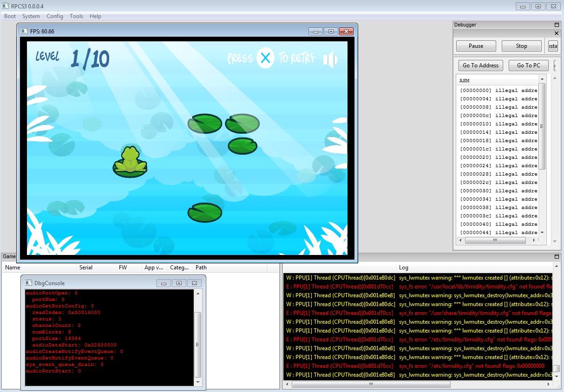Click 'sys_event_queue_drain: 0' console line
564x392 pixels.
[65, 365]
